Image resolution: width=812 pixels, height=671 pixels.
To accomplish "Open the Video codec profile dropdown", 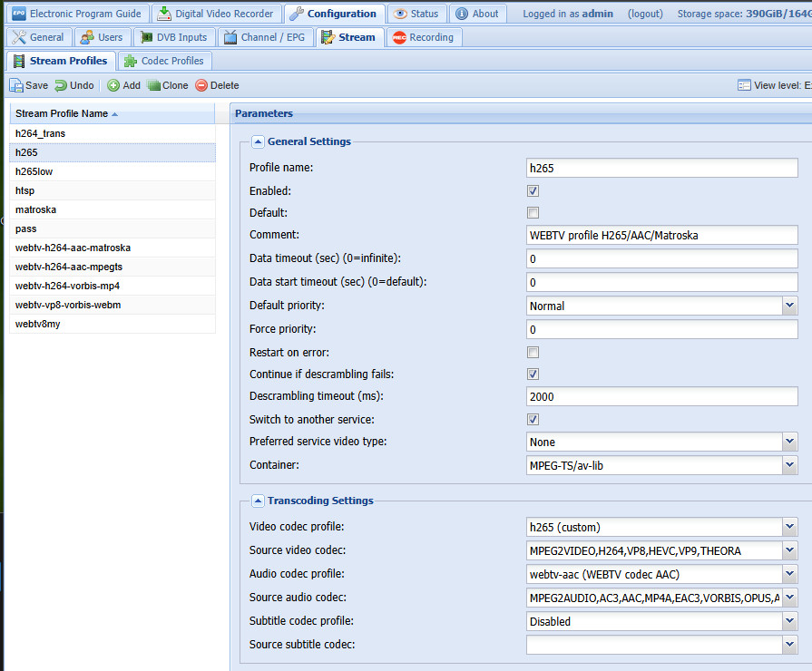I will pos(789,527).
